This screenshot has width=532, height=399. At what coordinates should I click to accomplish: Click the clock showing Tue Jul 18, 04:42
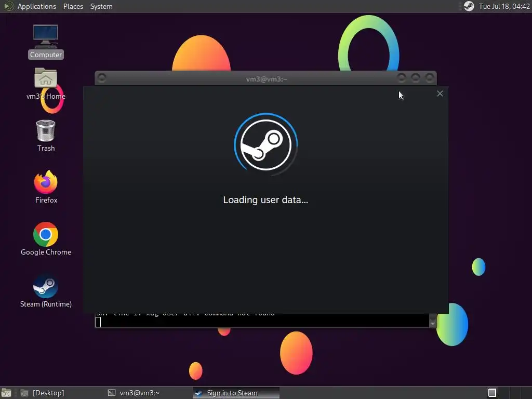(x=504, y=6)
